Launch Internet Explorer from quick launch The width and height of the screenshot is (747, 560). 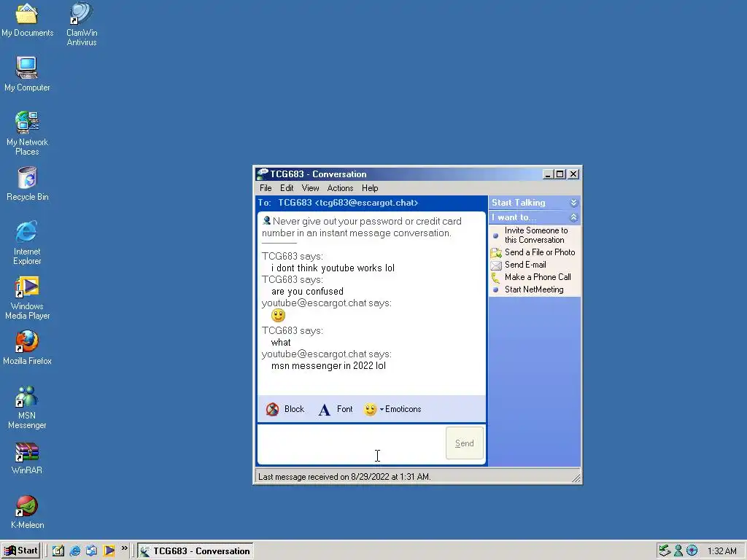75,551
